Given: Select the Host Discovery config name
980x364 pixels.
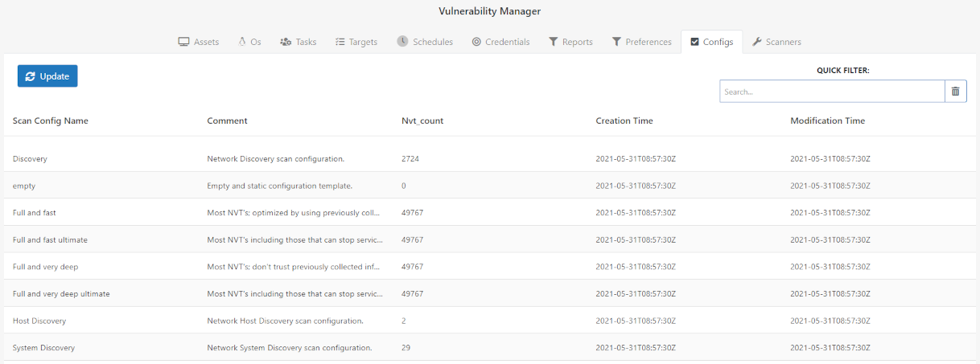Looking at the screenshot, I should pos(39,321).
